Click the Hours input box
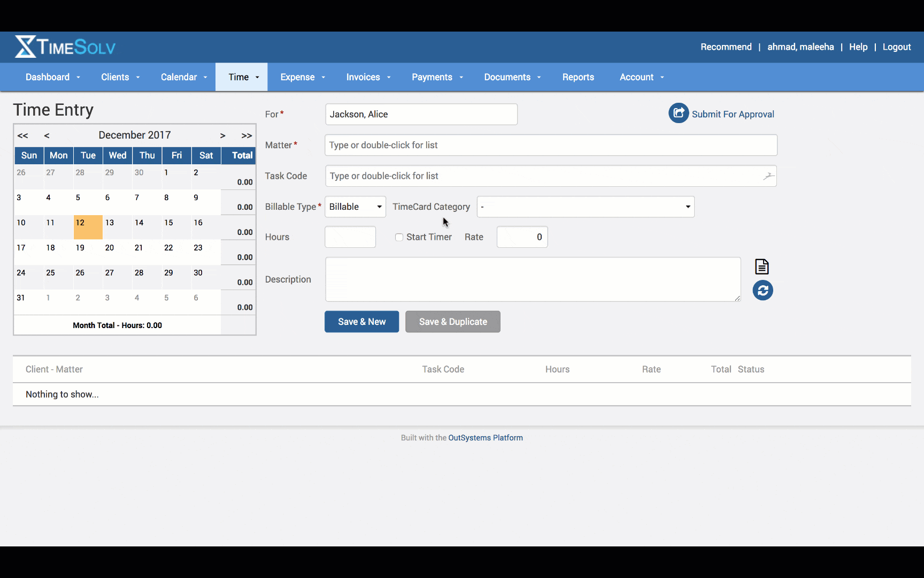The image size is (924, 578). point(350,237)
